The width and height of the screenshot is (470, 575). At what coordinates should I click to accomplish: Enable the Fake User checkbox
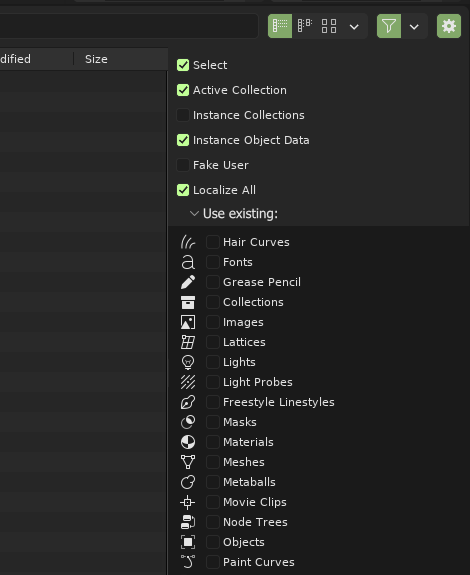(183, 165)
